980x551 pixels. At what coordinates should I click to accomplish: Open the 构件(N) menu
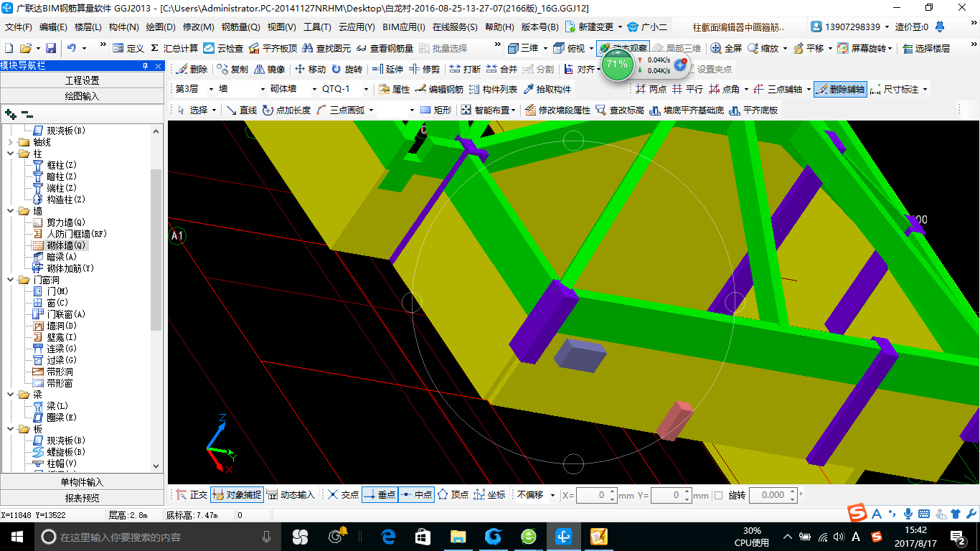(124, 27)
